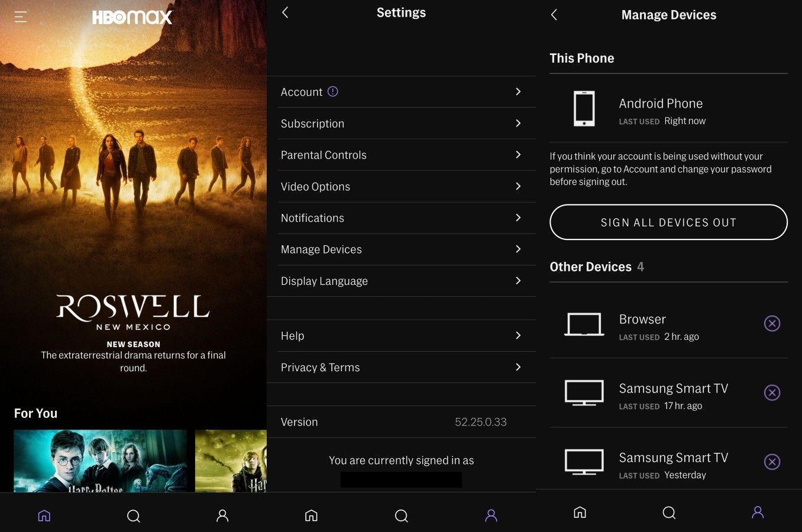The image size is (802, 532).
Task: Click the HBO Max logo
Action: (x=132, y=17)
